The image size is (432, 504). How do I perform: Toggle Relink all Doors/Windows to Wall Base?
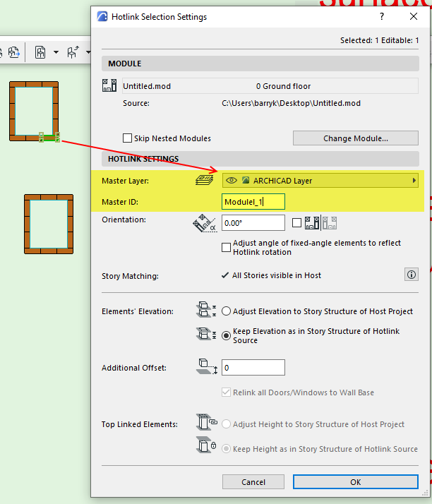tap(227, 392)
